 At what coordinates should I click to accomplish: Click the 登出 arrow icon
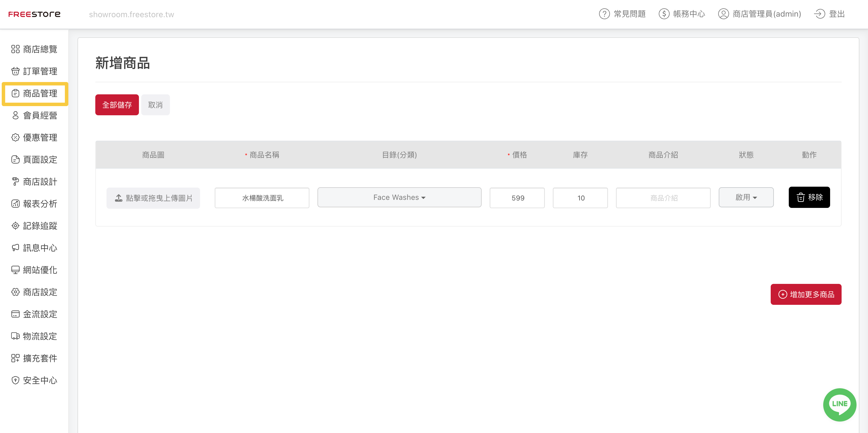tap(819, 14)
